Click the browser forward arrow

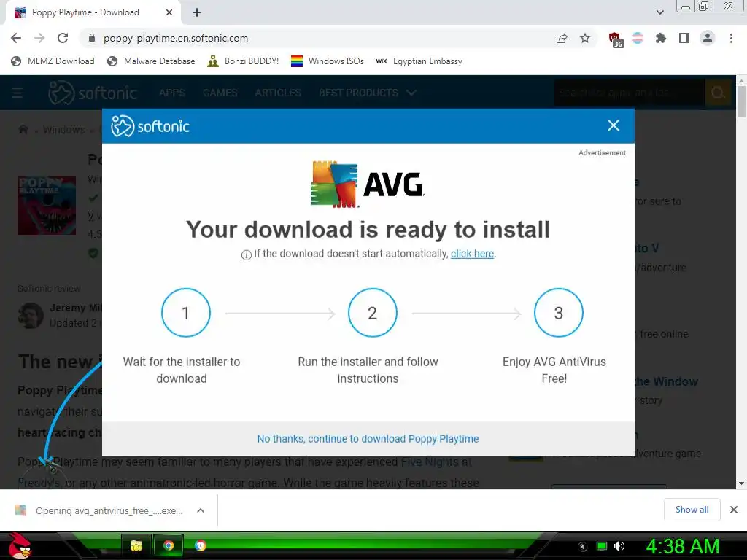(39, 38)
